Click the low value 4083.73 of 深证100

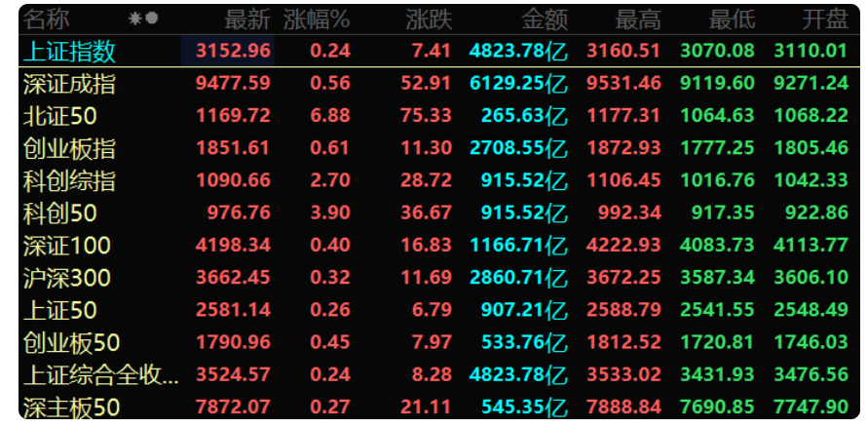[717, 245]
